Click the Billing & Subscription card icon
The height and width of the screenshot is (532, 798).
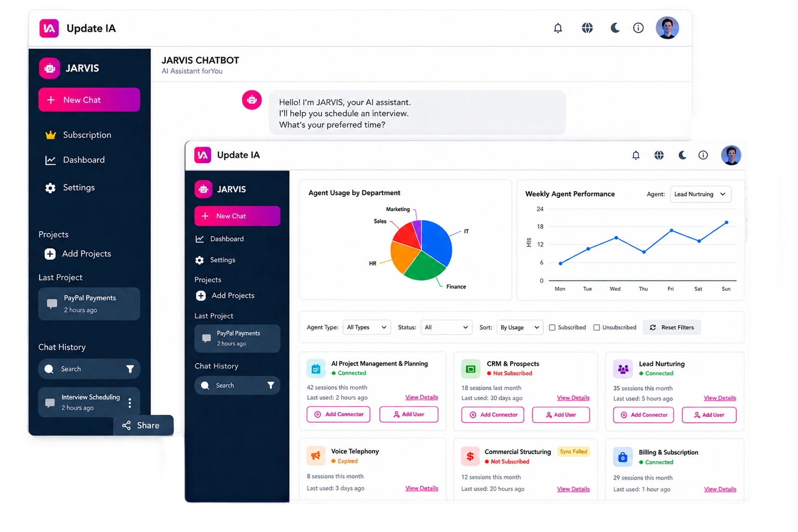622,457
